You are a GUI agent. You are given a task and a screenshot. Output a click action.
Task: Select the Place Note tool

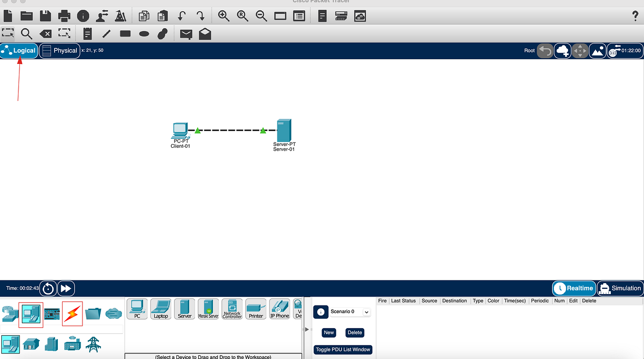pos(87,34)
